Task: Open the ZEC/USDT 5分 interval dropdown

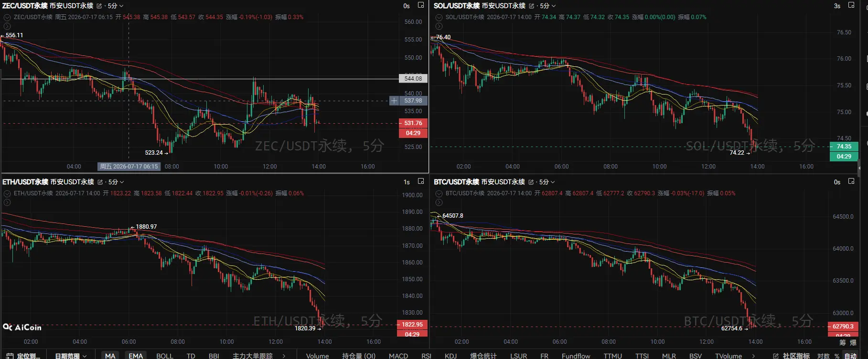Action: tap(116, 6)
